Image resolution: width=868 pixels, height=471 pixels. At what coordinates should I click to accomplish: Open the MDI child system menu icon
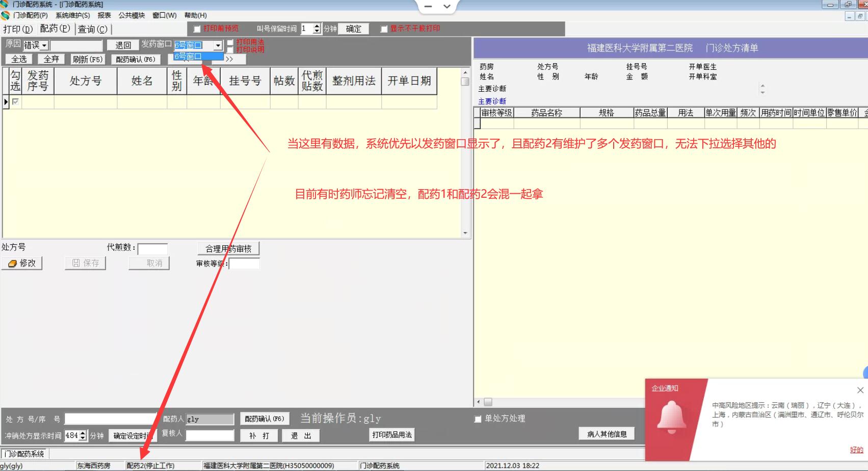pos(5,15)
